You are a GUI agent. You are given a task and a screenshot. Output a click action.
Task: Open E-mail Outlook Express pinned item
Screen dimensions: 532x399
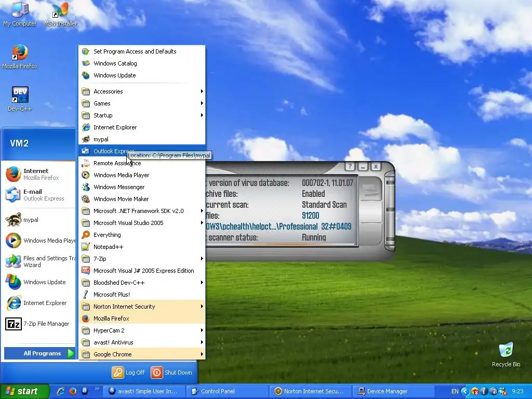(x=38, y=195)
